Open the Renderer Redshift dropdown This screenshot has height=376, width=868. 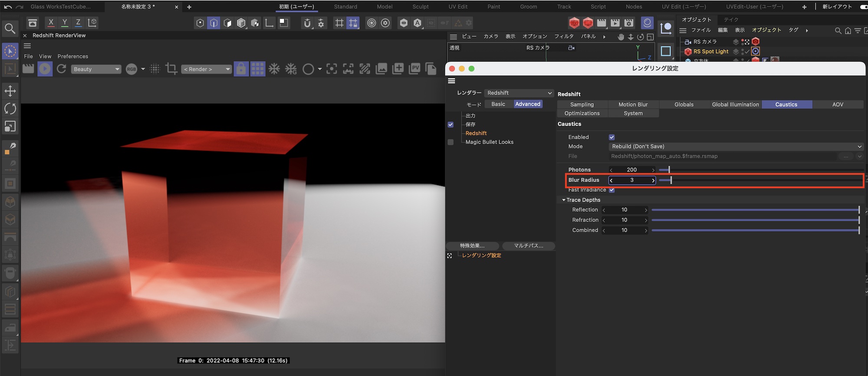pos(519,93)
